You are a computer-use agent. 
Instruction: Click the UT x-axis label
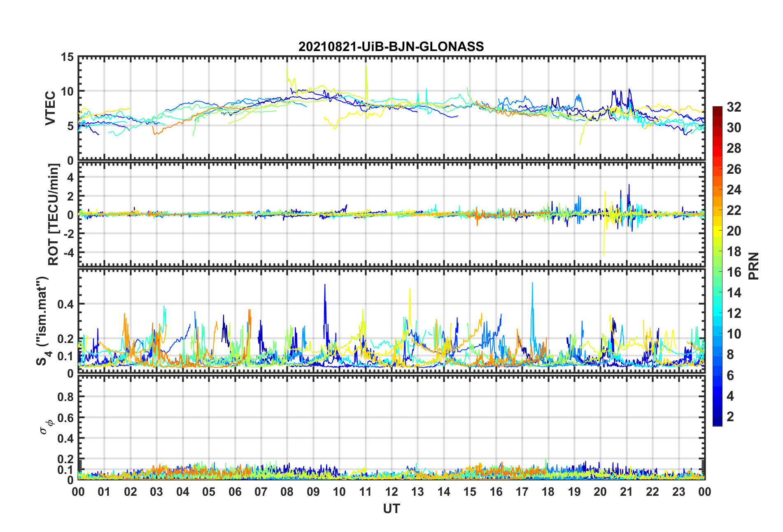391,509
